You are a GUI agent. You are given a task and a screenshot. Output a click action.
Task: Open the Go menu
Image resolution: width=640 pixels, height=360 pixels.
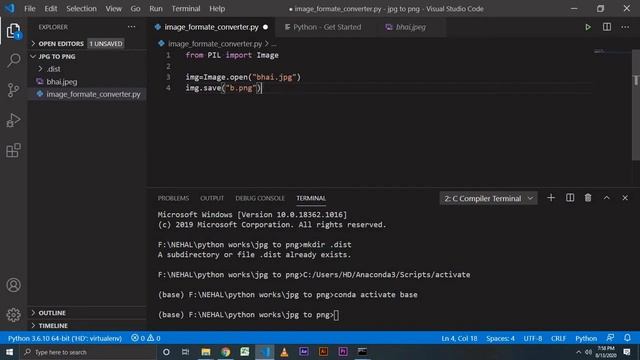point(135,9)
